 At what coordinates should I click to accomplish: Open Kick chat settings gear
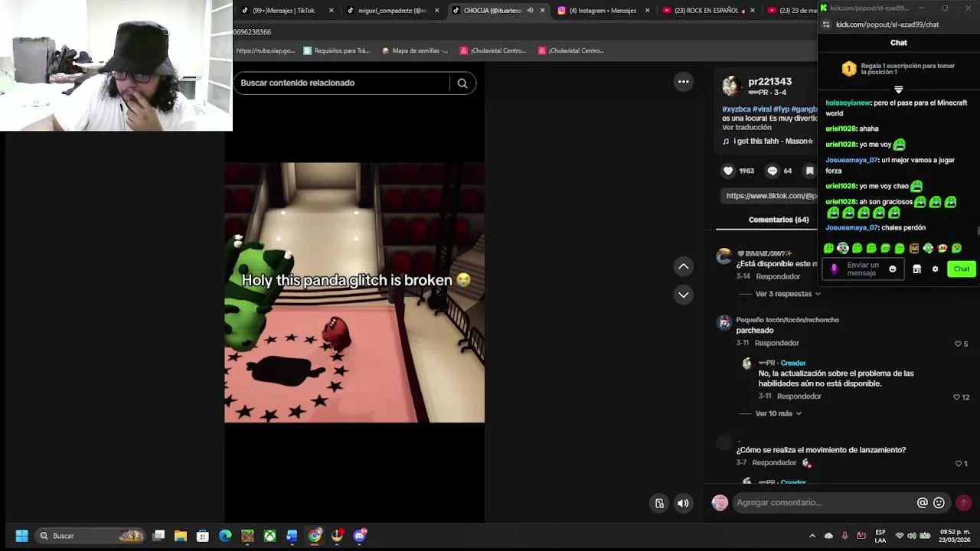[935, 269]
